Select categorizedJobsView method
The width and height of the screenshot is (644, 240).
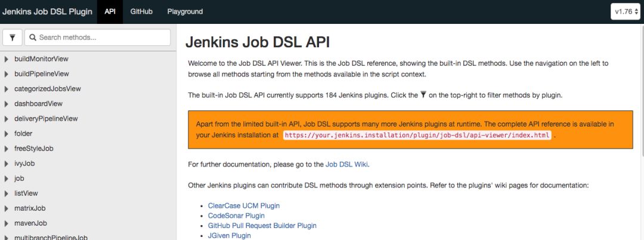point(48,89)
